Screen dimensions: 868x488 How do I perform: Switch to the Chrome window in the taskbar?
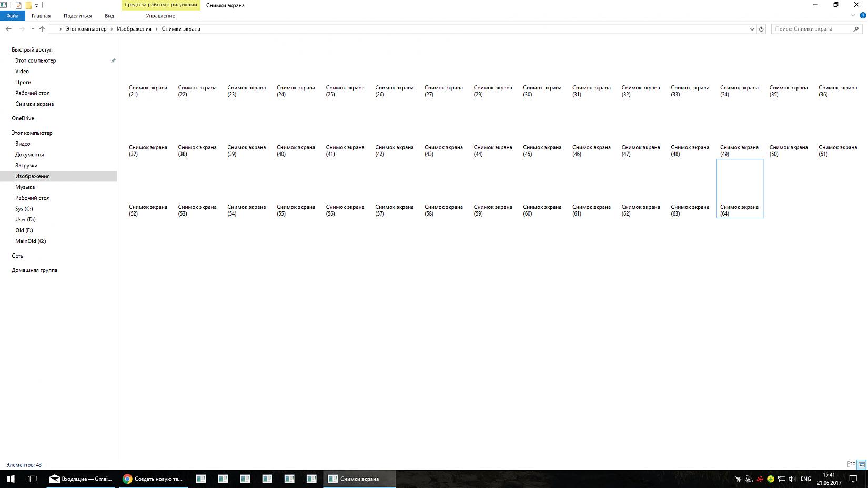coord(153,479)
